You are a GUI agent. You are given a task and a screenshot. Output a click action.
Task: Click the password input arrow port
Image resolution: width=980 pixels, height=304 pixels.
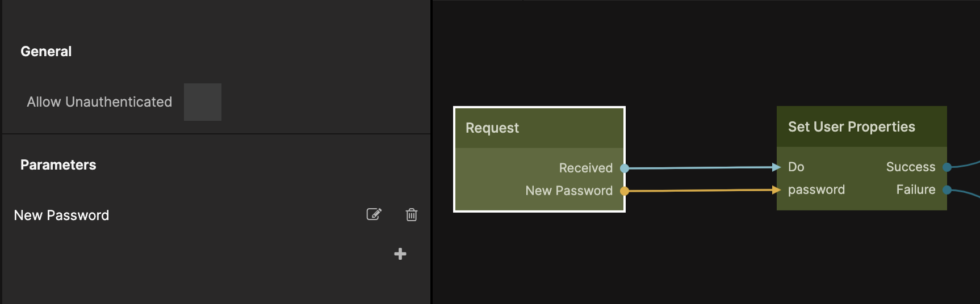777,190
